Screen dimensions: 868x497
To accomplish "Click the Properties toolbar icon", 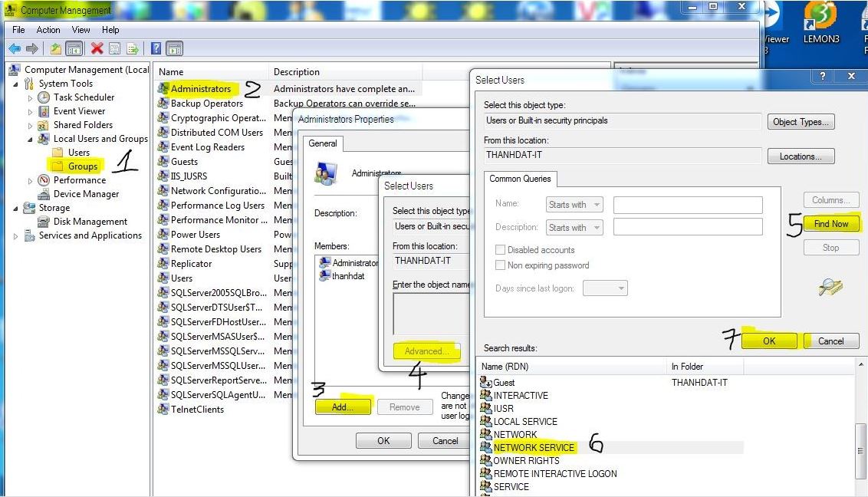I will (114, 49).
